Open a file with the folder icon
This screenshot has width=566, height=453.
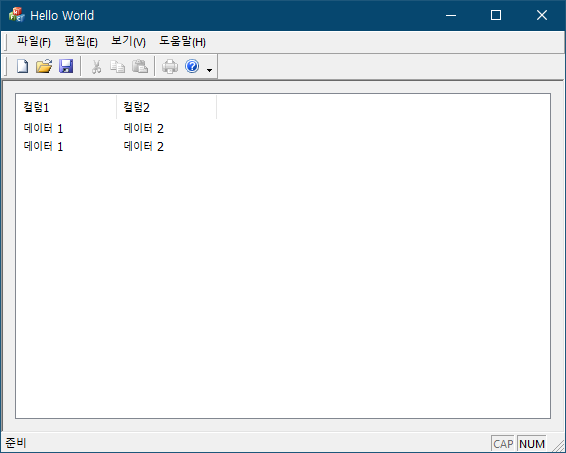44,66
